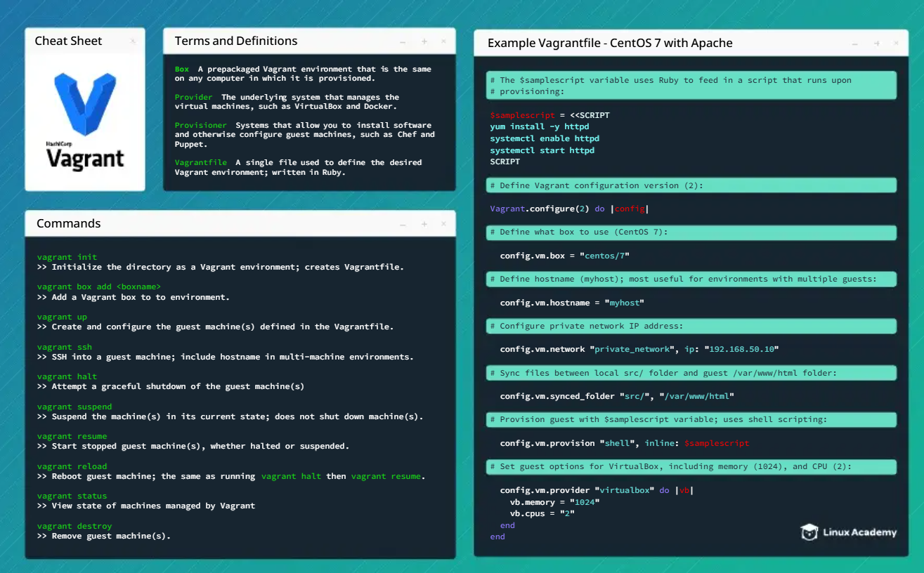924x573 pixels.
Task: Click plus icon on Terms and Definitions panel
Action: [424, 42]
